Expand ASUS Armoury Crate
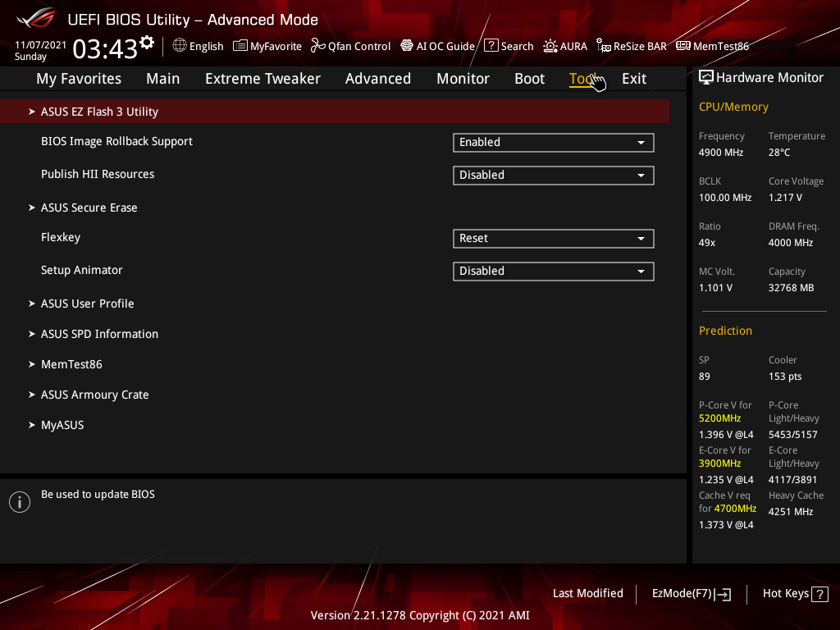Viewport: 840px width, 630px height. pyautogui.click(x=95, y=395)
